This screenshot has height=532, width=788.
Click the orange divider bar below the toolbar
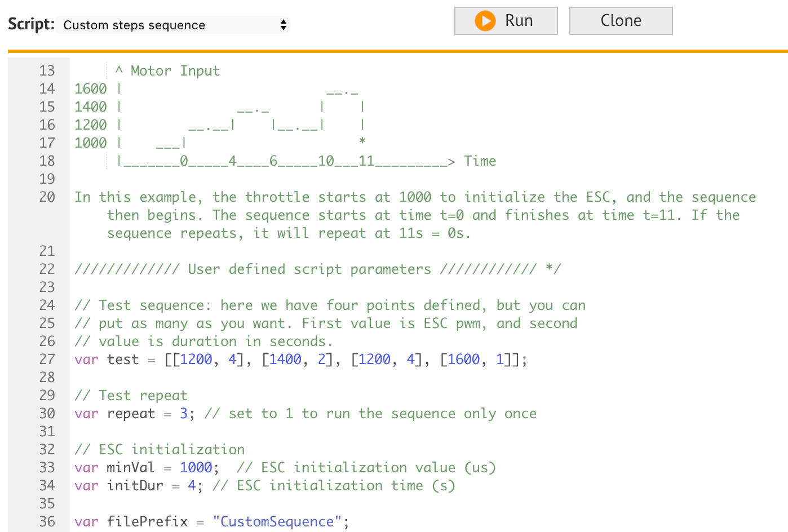pos(395,51)
